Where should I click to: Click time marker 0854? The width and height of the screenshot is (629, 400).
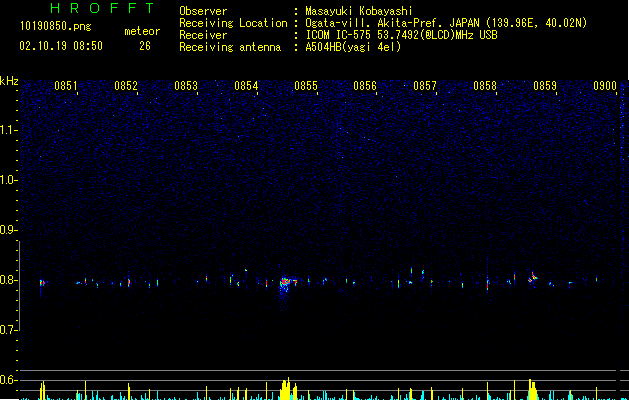point(246,86)
